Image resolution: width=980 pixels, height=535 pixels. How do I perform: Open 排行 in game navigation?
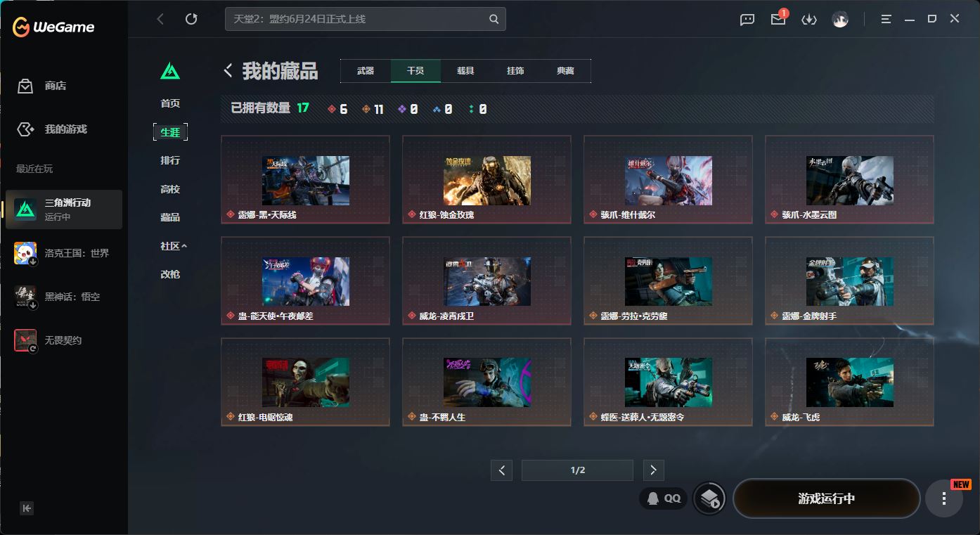(x=170, y=160)
